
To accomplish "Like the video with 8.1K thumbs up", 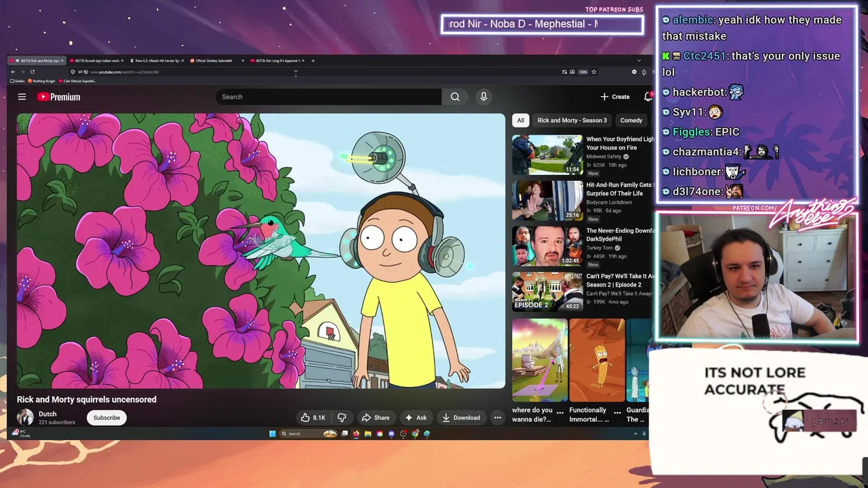I will (313, 418).
